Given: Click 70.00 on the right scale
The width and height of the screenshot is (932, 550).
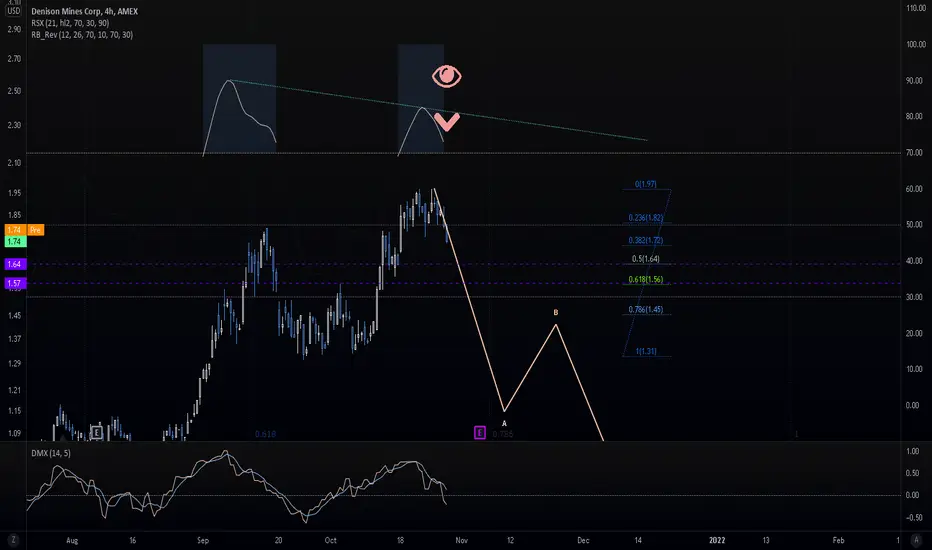Looking at the screenshot, I should point(914,153).
